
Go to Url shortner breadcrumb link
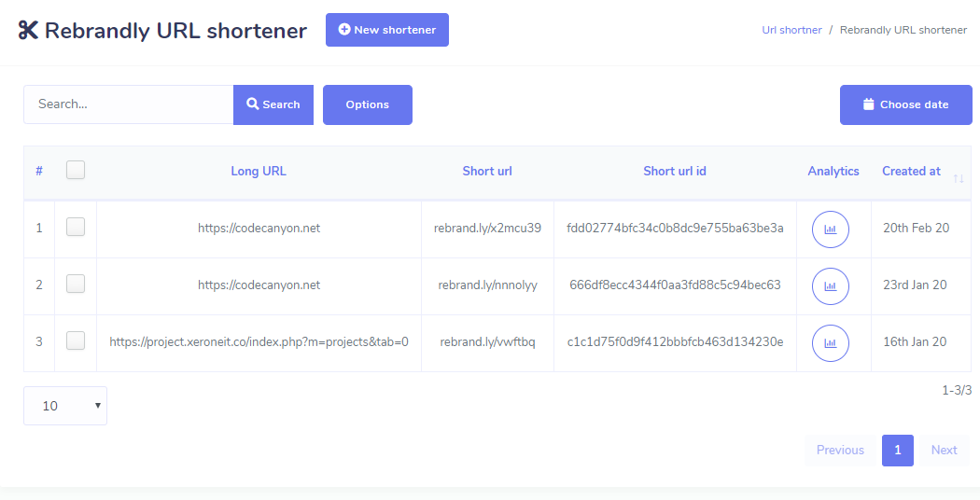pos(791,30)
